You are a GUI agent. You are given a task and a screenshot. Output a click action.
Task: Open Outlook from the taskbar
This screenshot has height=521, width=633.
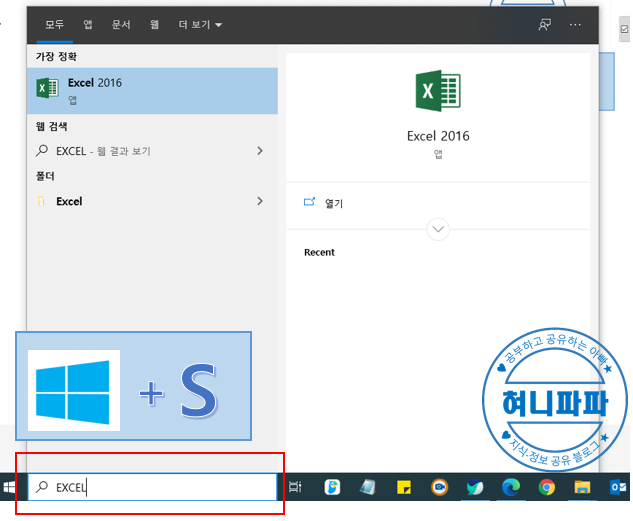point(618,487)
